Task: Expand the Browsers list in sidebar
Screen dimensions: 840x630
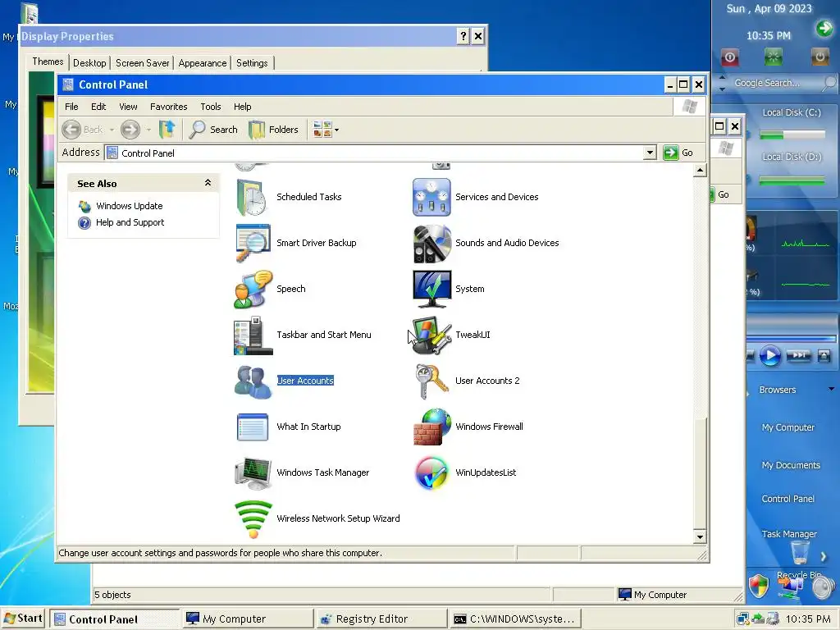Action: (x=832, y=390)
